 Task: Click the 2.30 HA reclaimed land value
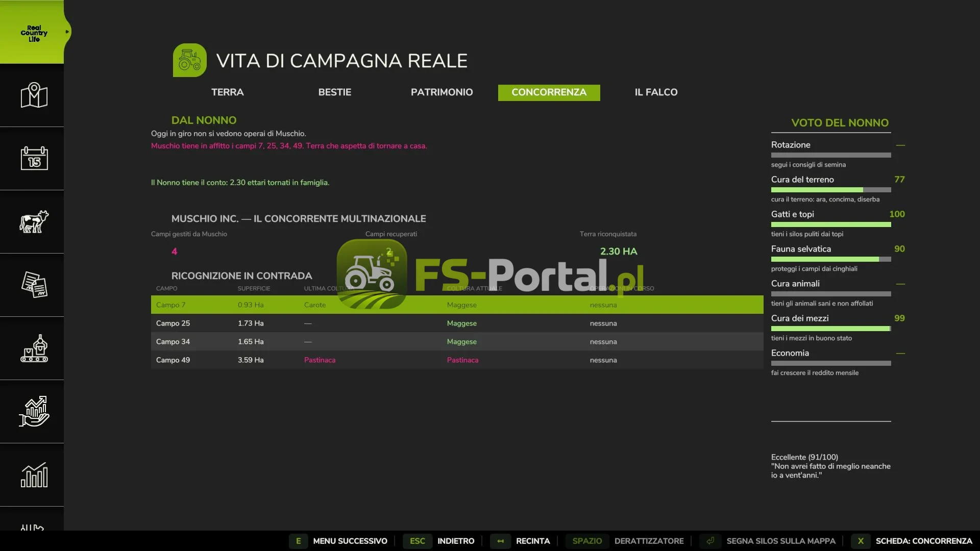coord(619,252)
